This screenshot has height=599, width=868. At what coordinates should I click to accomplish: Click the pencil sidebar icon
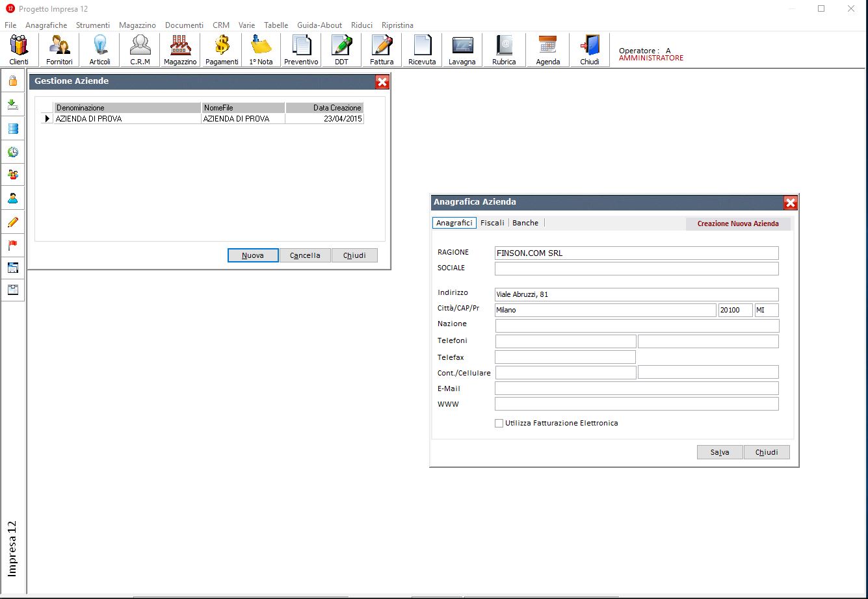(13, 222)
